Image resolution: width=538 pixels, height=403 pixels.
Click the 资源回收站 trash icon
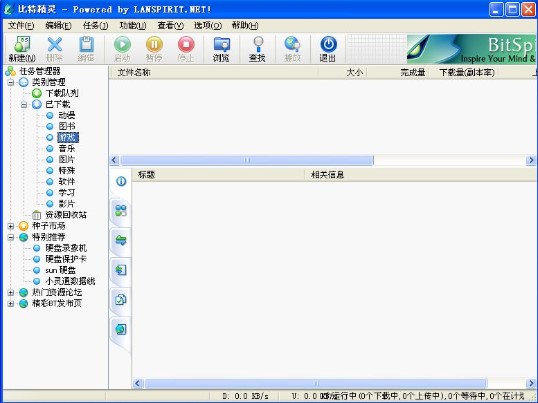click(x=36, y=215)
